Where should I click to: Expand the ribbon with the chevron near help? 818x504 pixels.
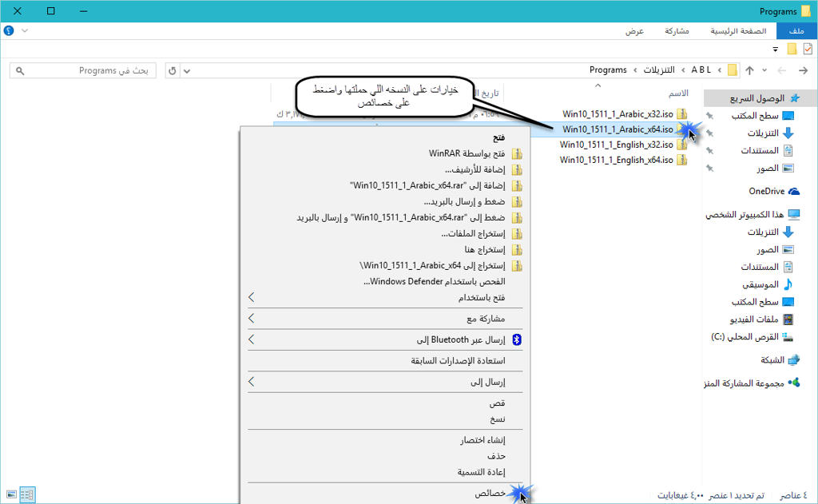(25, 31)
